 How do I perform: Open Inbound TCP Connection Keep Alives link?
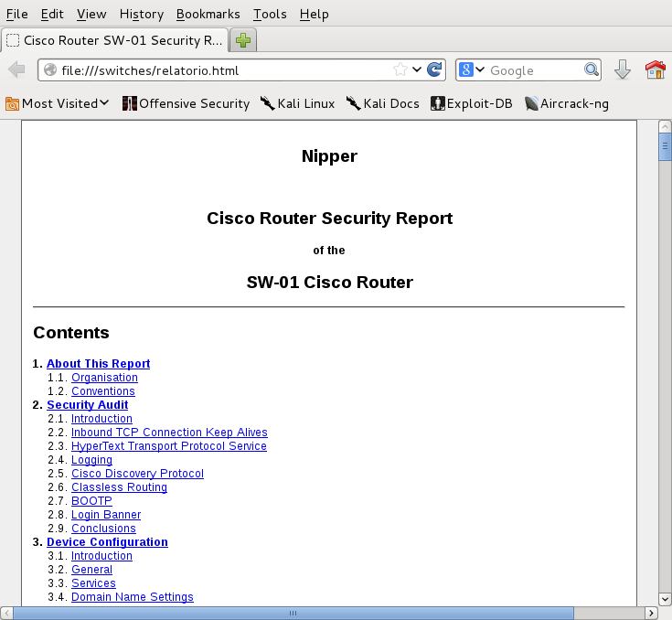169,433
